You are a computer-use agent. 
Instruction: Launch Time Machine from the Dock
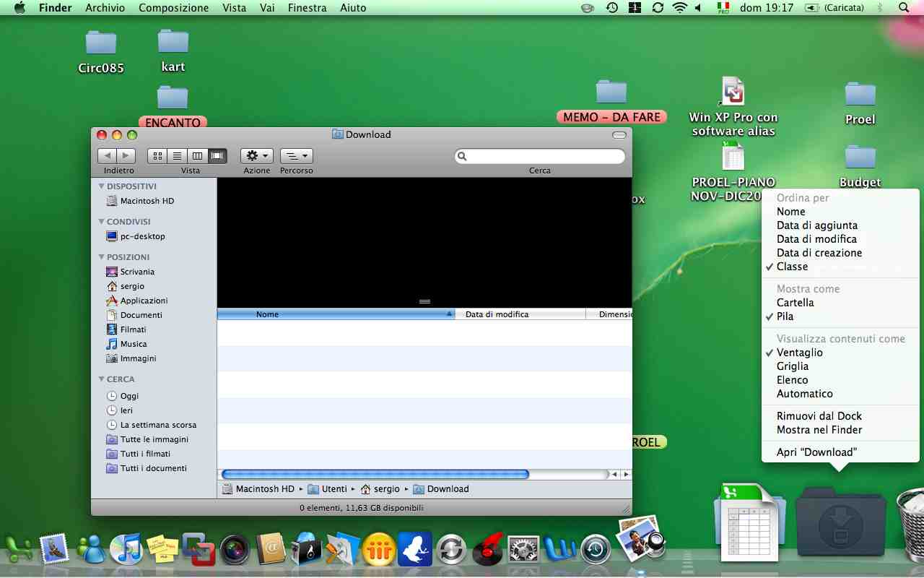point(596,551)
